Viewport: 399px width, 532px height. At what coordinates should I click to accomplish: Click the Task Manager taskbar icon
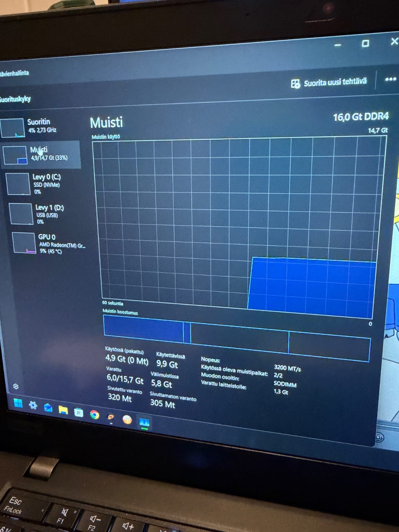tap(144, 423)
